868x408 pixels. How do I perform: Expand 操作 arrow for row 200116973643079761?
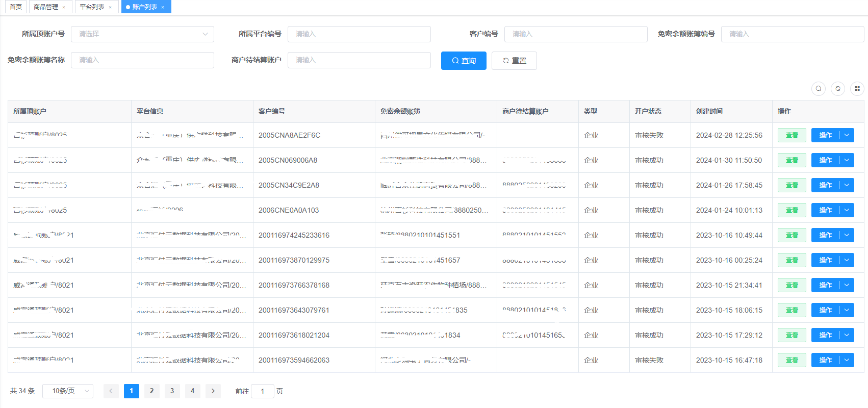(x=847, y=310)
